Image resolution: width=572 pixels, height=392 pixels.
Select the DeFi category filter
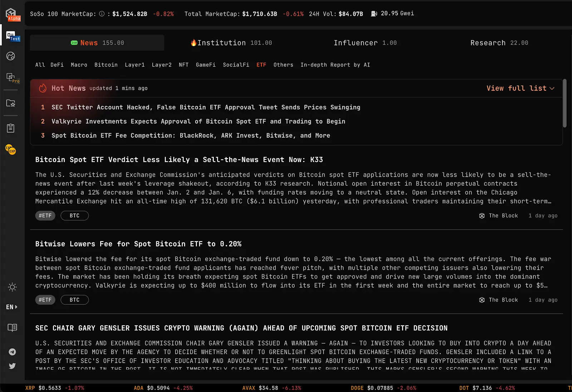(x=57, y=65)
